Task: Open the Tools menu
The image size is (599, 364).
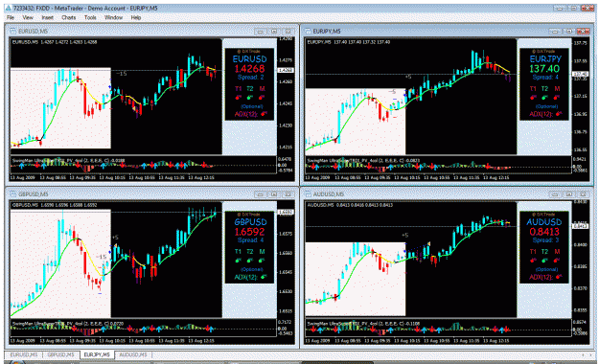Action: pyautogui.click(x=90, y=17)
